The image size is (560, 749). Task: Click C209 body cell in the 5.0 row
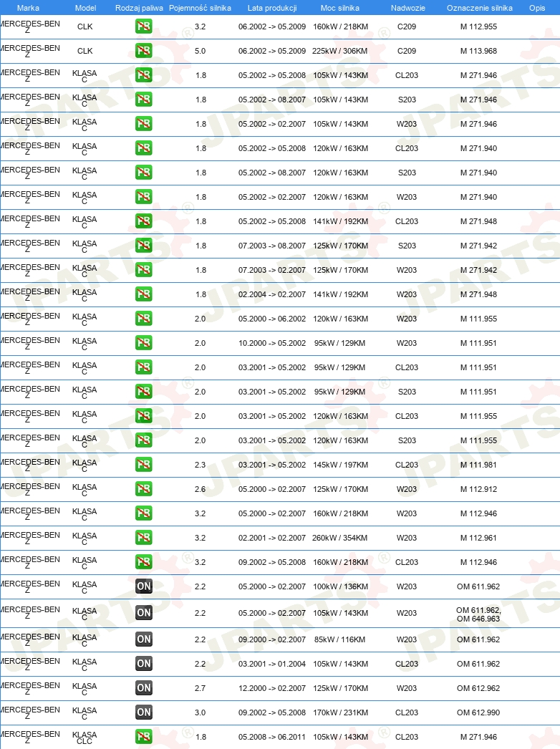pos(407,51)
